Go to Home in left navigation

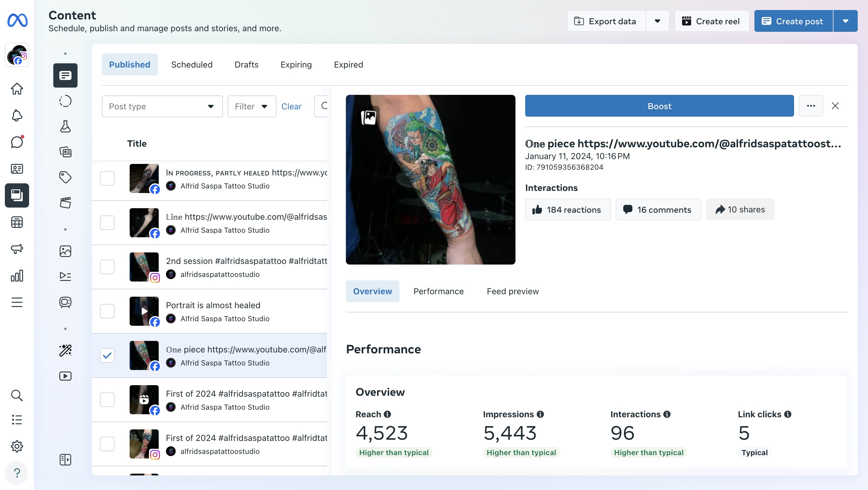pos(17,89)
